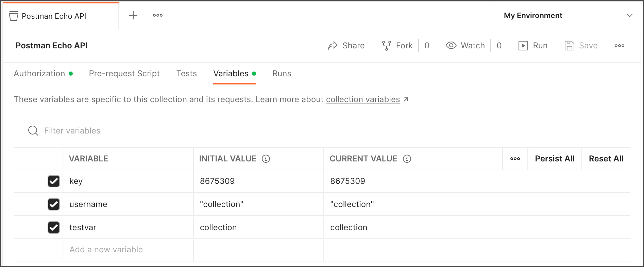Switch to the Pre-request Script tab
Screen dimensions: 644x267
tap(124, 74)
